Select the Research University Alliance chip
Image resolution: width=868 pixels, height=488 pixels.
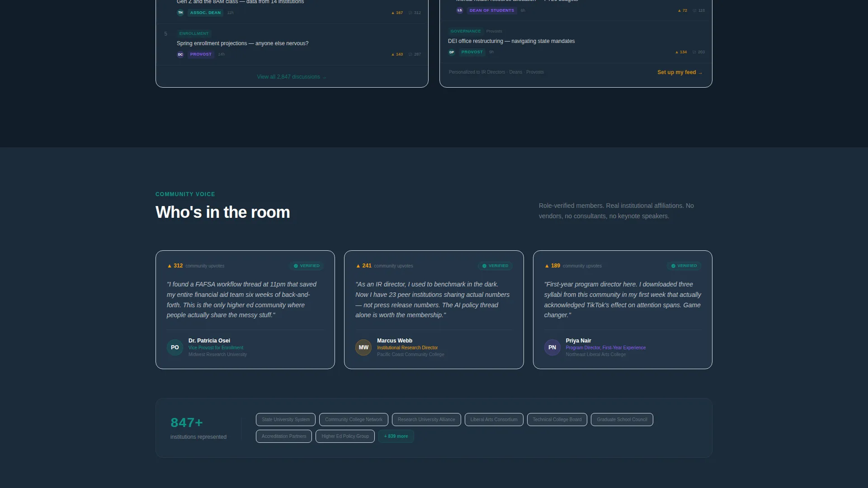click(x=426, y=419)
